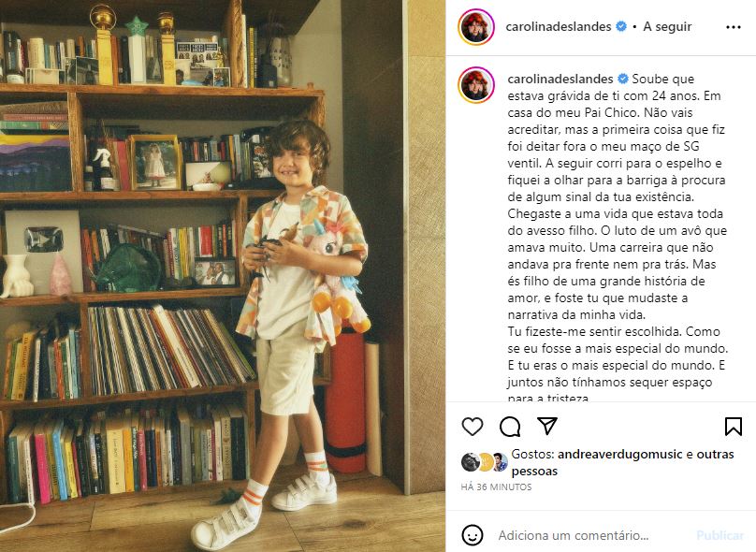Click the photo of the boy
Screen dimensions: 756x552
pos(223,276)
